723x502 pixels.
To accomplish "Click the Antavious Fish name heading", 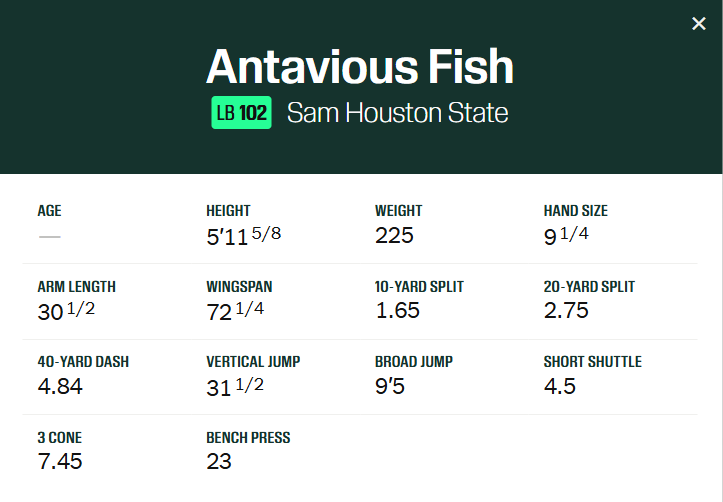I will tap(360, 67).
